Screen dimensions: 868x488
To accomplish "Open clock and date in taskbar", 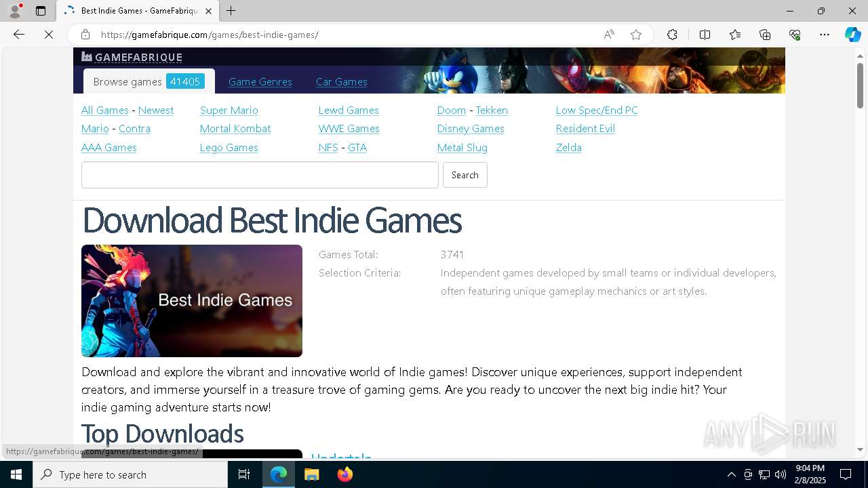I will click(x=810, y=474).
